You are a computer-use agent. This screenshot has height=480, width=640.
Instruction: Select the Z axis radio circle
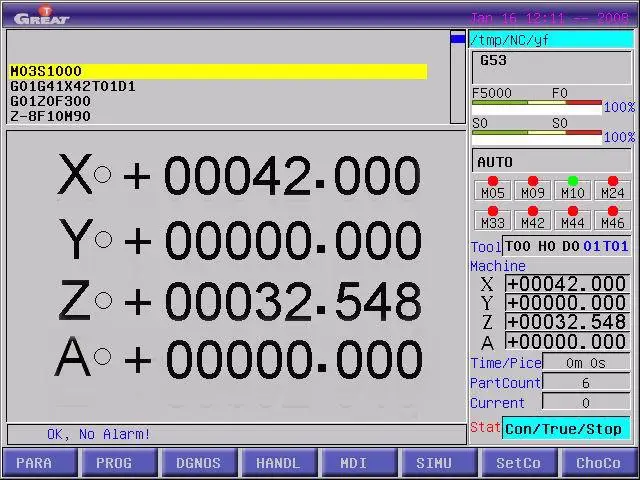coord(103,300)
